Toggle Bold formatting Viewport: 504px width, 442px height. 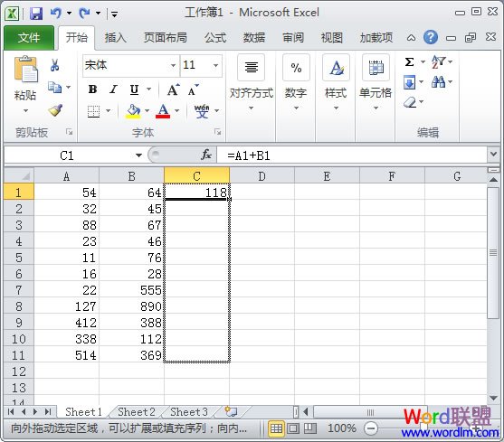coord(92,89)
